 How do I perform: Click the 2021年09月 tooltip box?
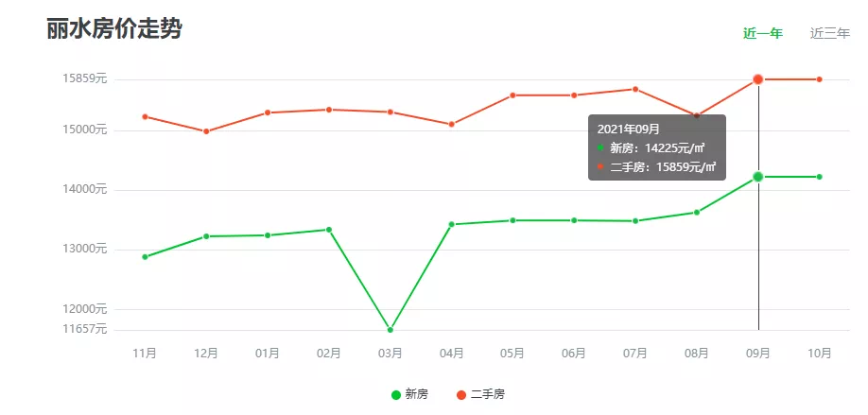(x=656, y=147)
